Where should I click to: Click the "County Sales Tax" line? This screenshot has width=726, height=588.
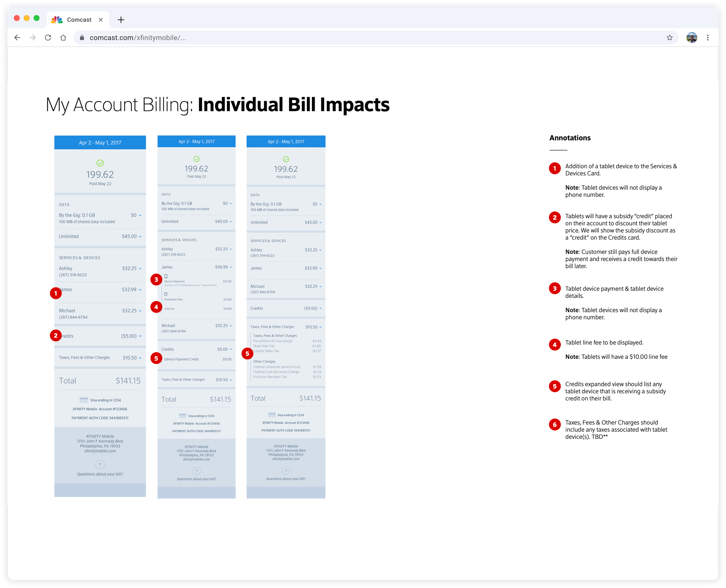[287, 351]
